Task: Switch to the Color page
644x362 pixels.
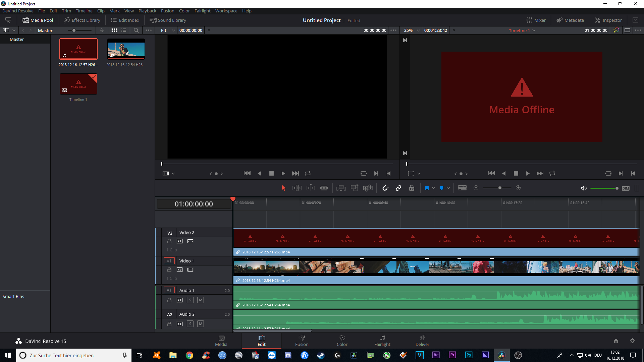Action: 342,341
